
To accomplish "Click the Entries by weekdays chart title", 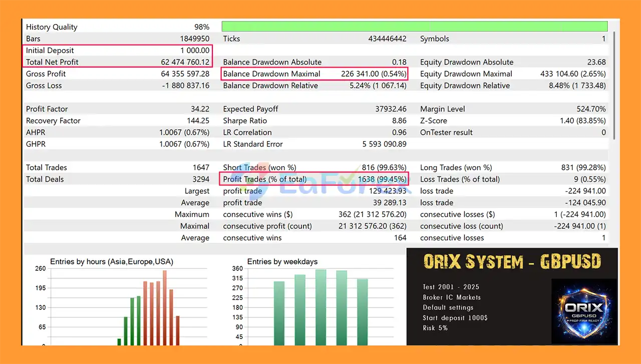I will 282,261.
